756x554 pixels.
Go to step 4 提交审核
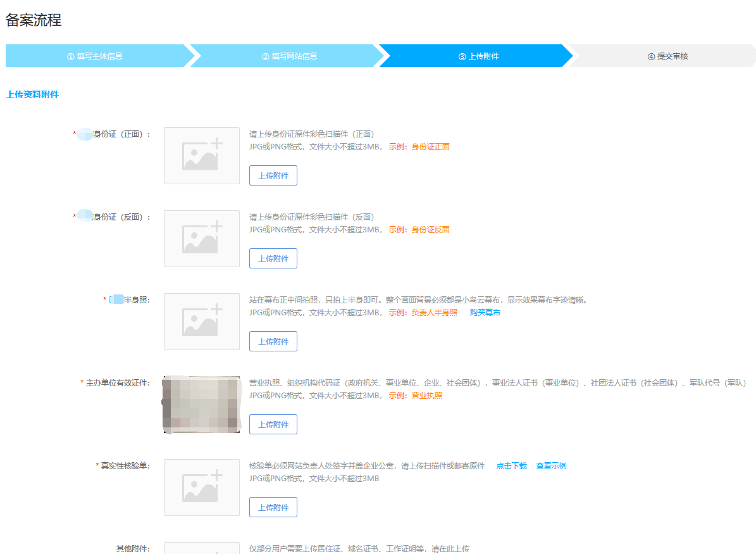[667, 56]
